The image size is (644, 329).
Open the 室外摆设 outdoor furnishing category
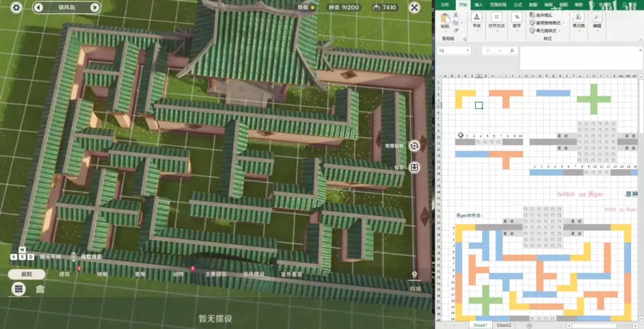254,274
